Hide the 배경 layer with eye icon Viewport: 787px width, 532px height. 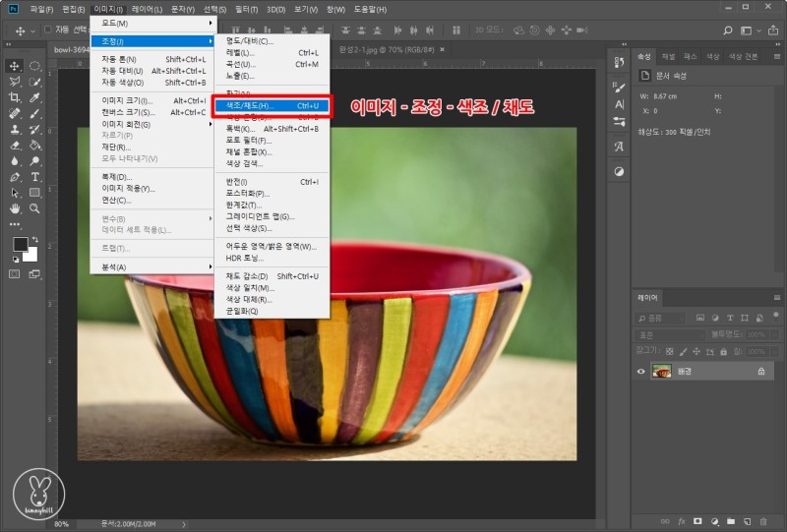(x=641, y=371)
